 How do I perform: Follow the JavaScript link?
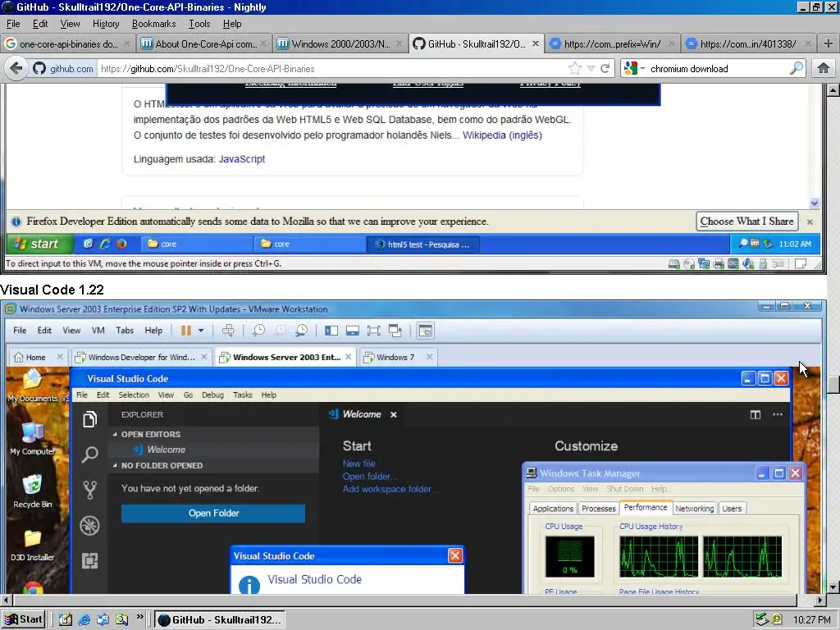(x=242, y=158)
